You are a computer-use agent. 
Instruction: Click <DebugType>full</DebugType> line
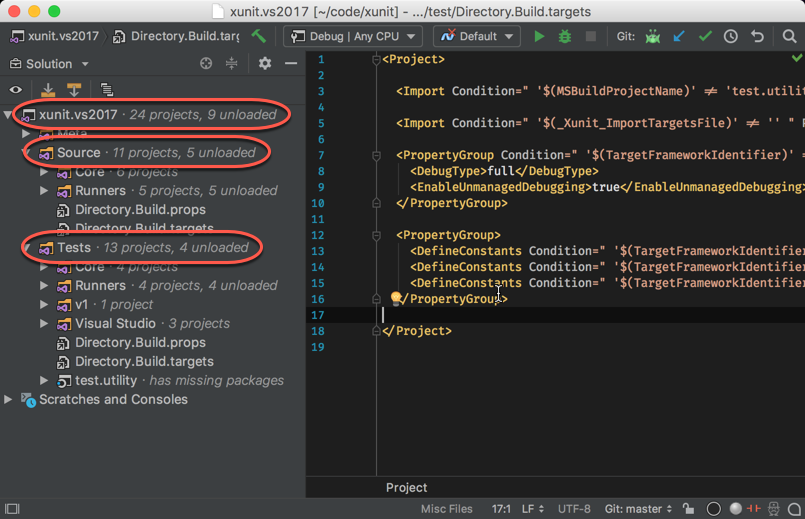tap(504, 171)
